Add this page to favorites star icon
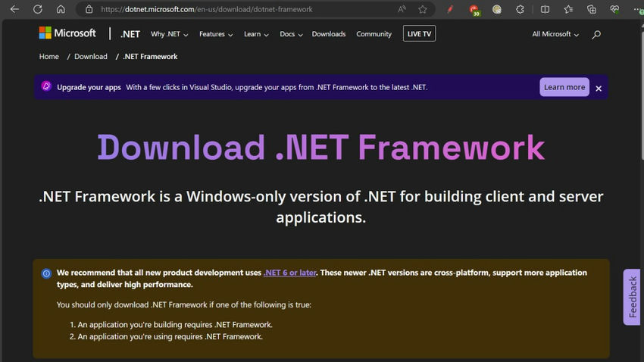 (423, 9)
